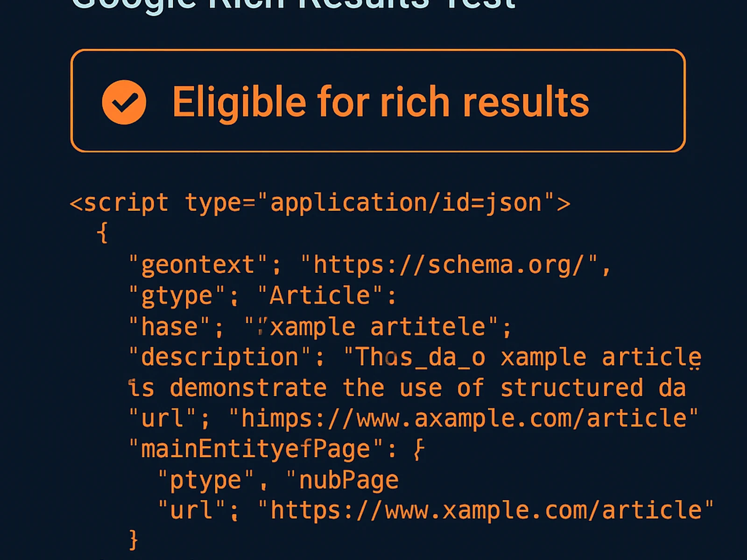
Task: Click the "mainEntityefPage" line
Action: (276, 449)
